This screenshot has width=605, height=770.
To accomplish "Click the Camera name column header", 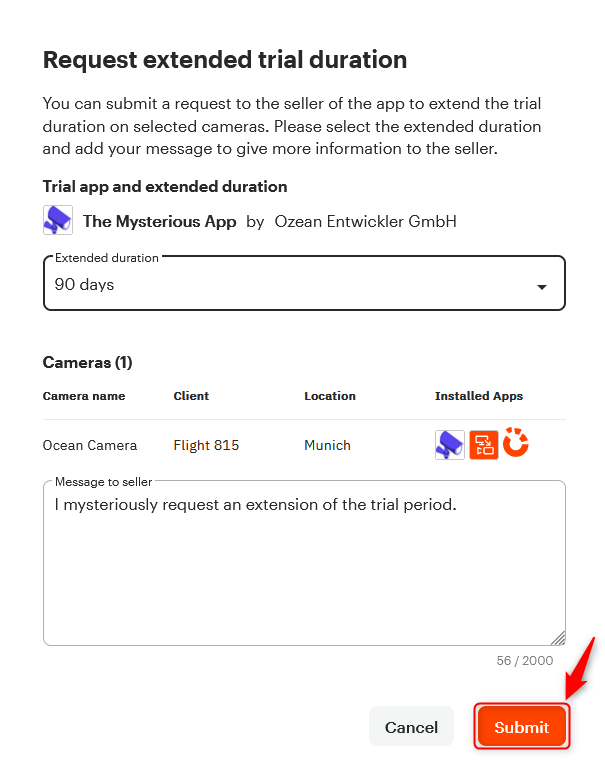I will tap(84, 396).
